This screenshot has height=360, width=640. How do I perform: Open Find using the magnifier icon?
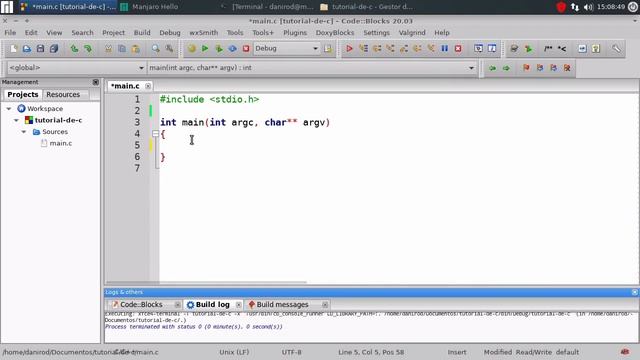pos(156,49)
